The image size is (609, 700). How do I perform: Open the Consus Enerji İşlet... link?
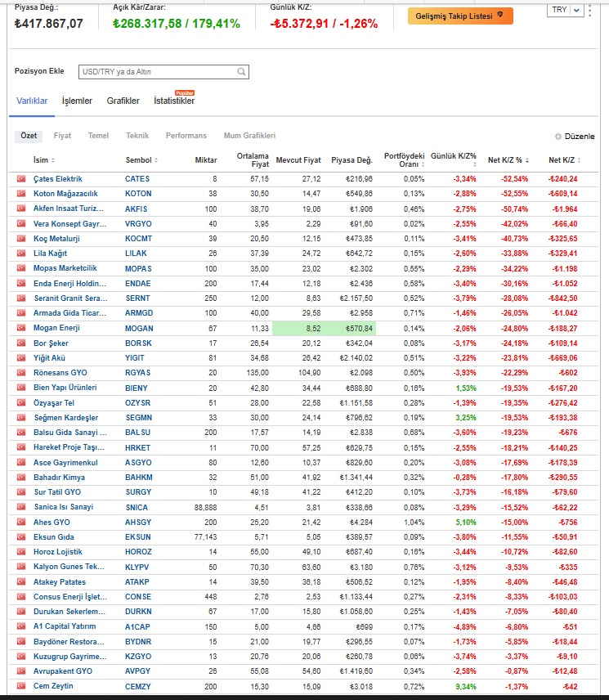[x=70, y=596]
